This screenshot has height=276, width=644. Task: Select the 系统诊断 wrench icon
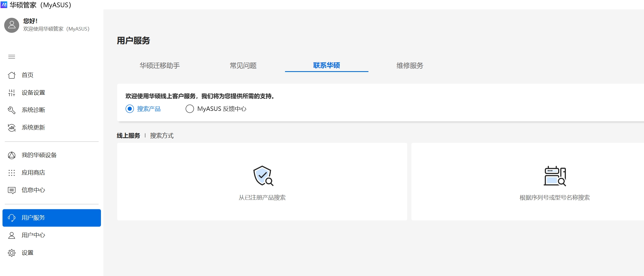click(12, 110)
